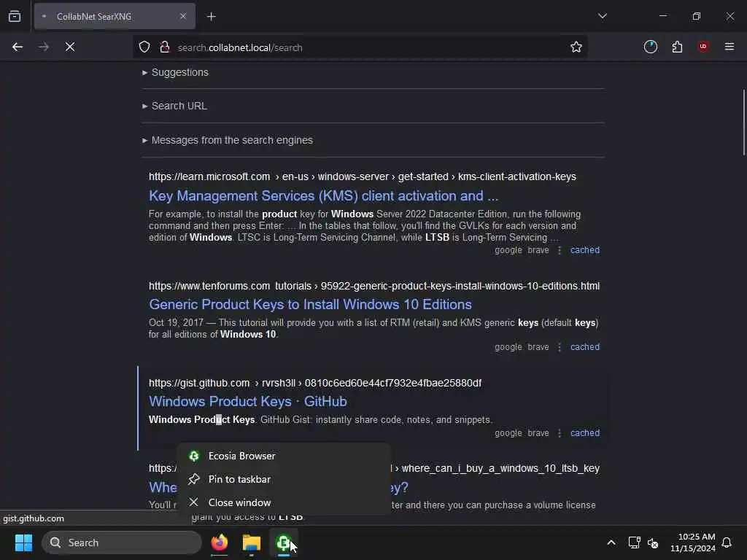The width and height of the screenshot is (747, 560).
Task: Open File Explorer from the taskbar
Action: coord(251,542)
